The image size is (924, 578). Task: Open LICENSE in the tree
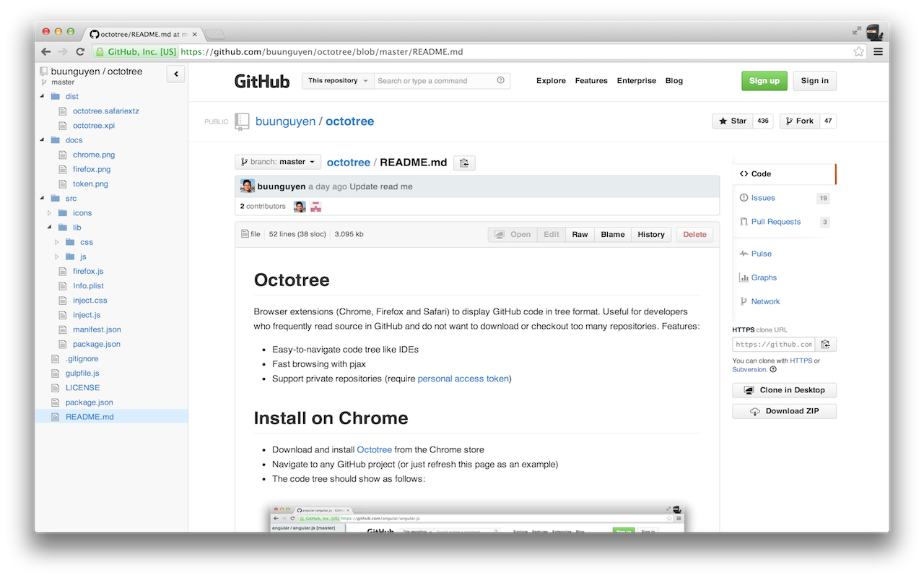[x=82, y=388]
